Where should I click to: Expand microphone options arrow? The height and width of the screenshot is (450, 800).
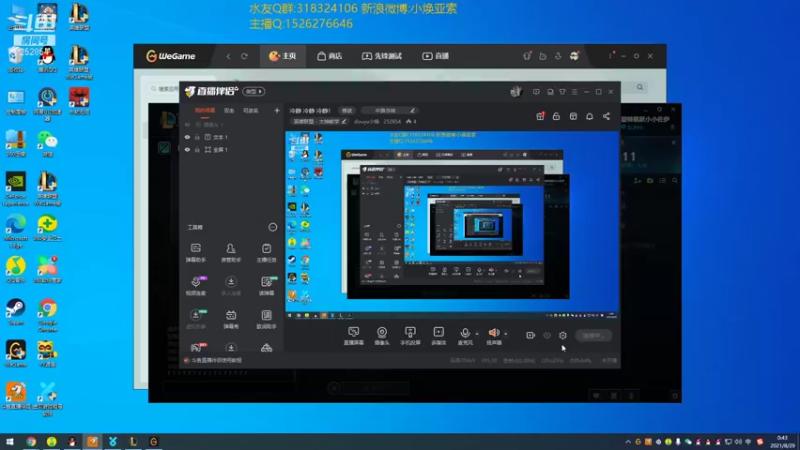pos(477,334)
